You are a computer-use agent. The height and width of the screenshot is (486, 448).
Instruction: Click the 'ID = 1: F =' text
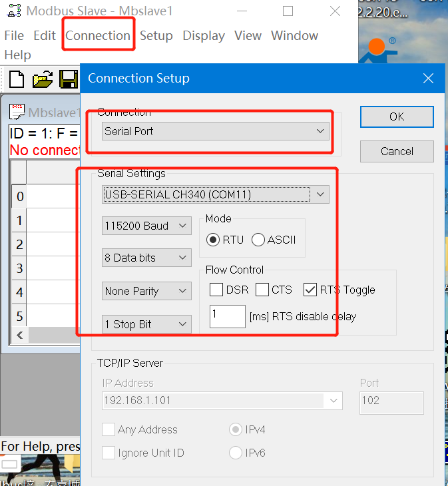(44, 134)
